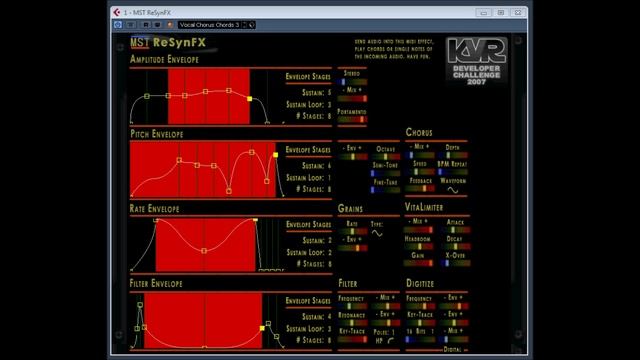This screenshot has width=640, height=360.
Task: Select the filled yellow node in Amplitude Envelope
Action: point(250,99)
